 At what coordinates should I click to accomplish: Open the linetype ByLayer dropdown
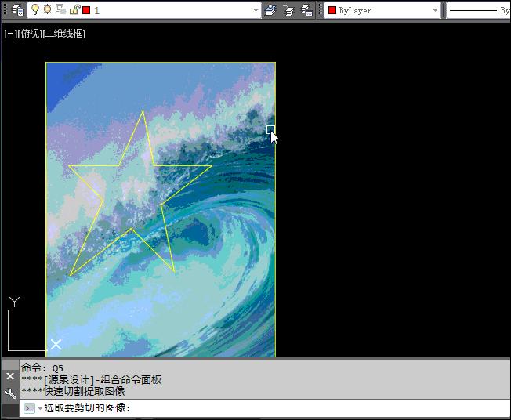click(478, 10)
